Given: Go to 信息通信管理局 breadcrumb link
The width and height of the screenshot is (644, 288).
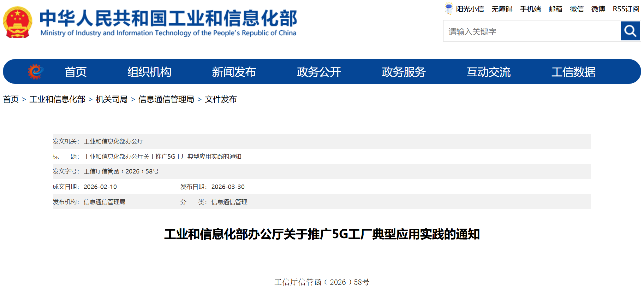Looking at the screenshot, I should point(166,99).
